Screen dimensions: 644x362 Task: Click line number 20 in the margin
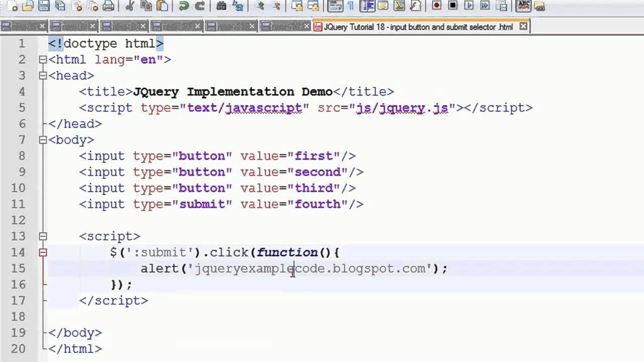(18, 349)
